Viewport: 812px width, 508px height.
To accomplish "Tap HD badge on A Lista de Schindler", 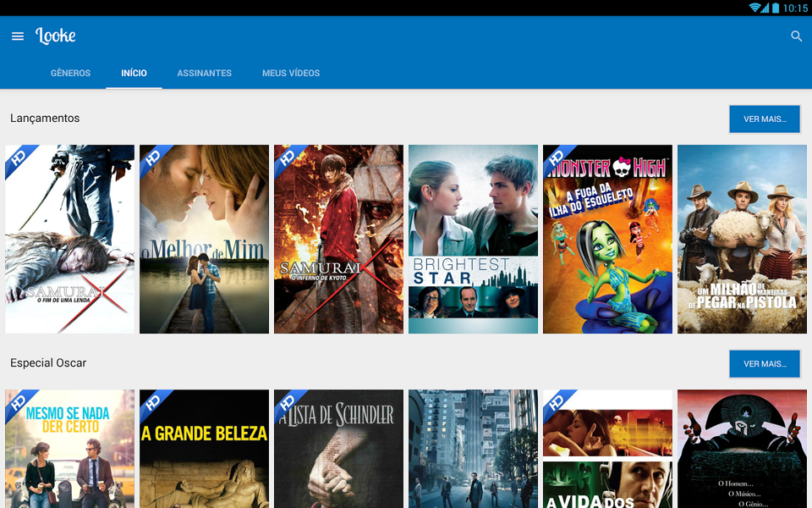I will pos(287,402).
